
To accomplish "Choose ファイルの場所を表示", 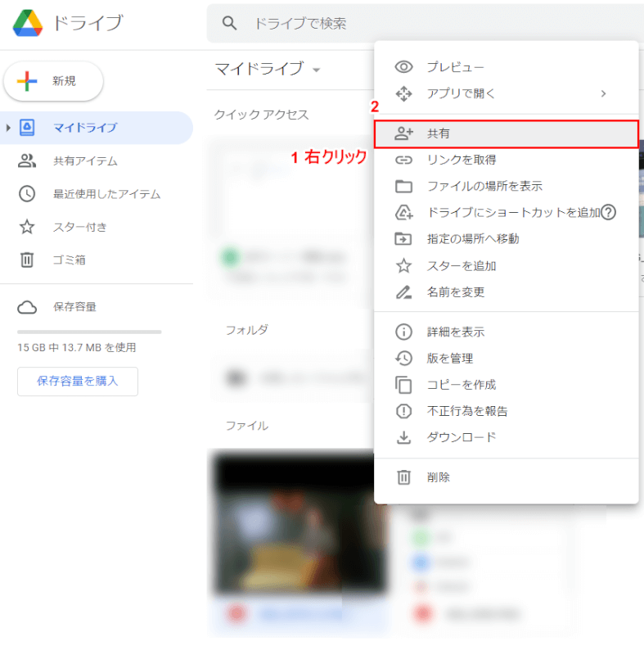I will 507,186.
